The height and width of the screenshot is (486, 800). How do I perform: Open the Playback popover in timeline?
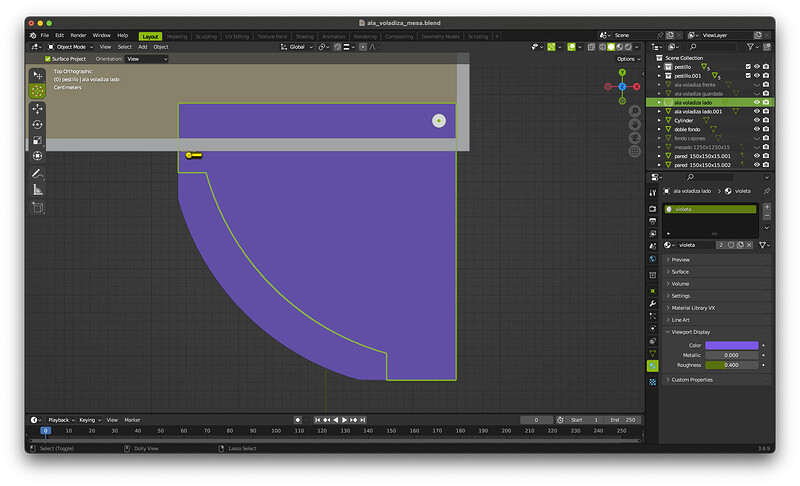click(61, 420)
